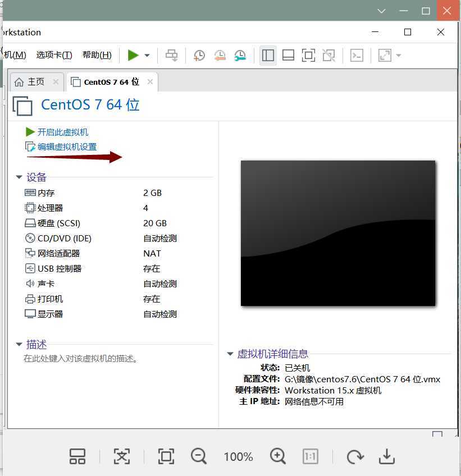Enter full screen mode icon

tap(308, 56)
